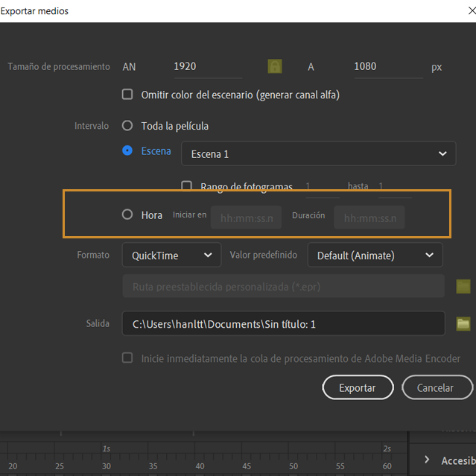This screenshot has width=476, height=476.
Task: Select the Toda la película radio button
Action: 127,126
